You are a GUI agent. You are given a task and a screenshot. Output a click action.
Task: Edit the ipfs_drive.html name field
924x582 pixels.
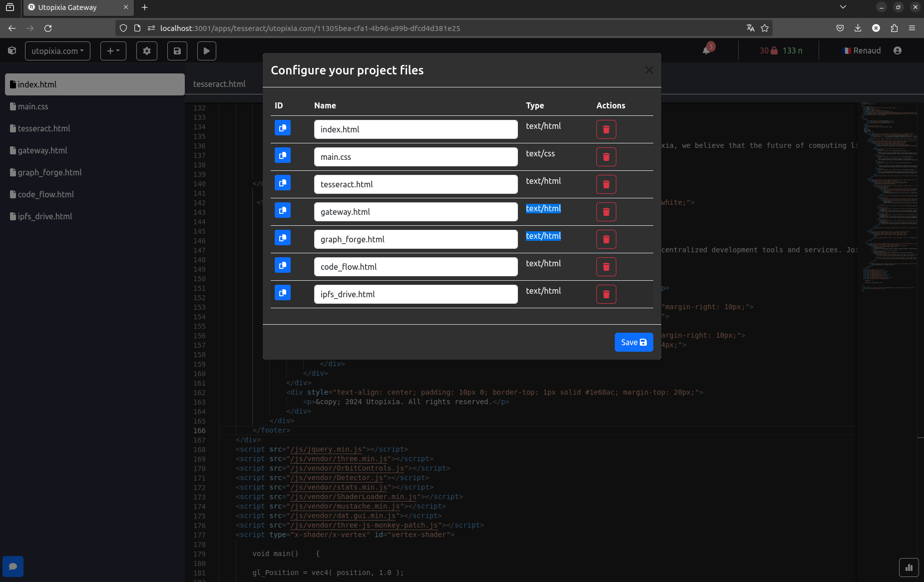coord(416,294)
